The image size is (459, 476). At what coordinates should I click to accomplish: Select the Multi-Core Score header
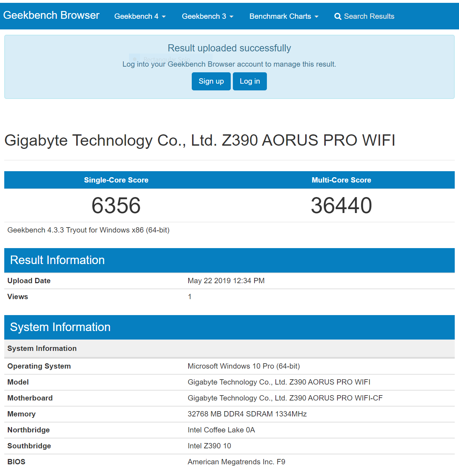tap(341, 180)
